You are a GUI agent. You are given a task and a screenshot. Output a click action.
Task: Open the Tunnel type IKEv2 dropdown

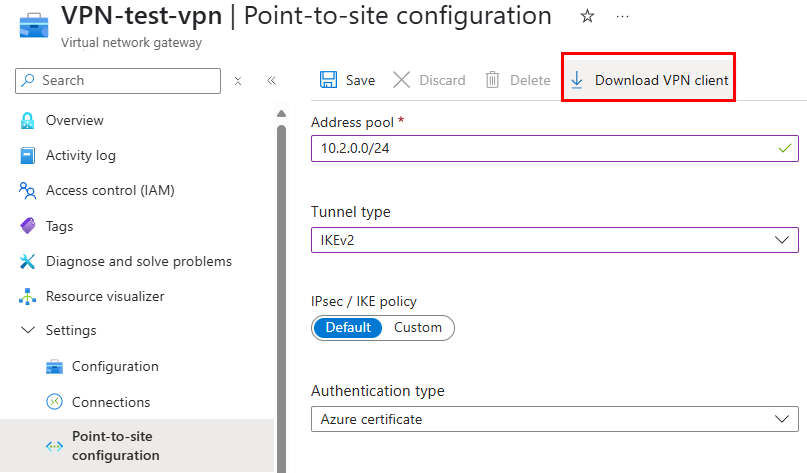click(x=555, y=240)
